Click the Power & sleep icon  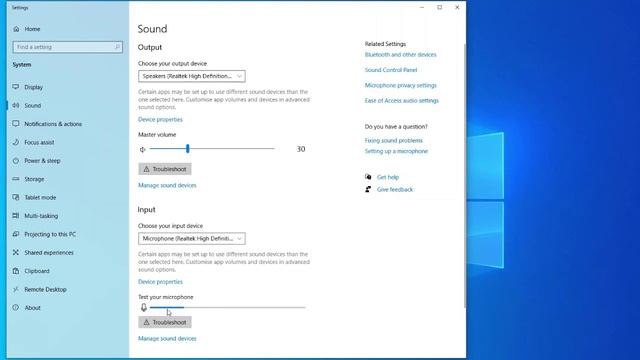pyautogui.click(x=16, y=160)
